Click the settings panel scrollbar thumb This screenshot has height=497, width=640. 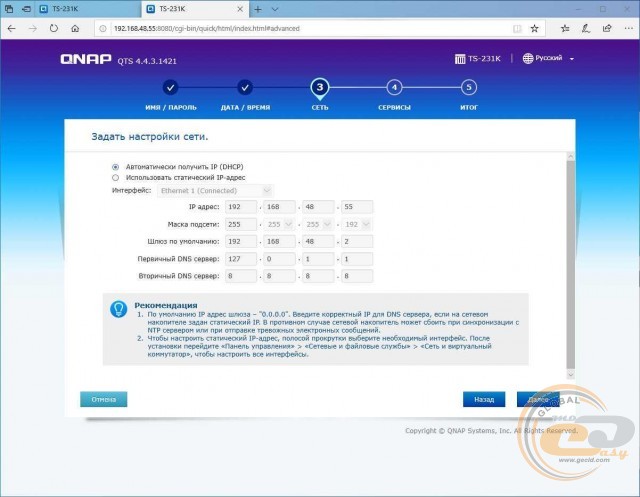[x=571, y=265]
